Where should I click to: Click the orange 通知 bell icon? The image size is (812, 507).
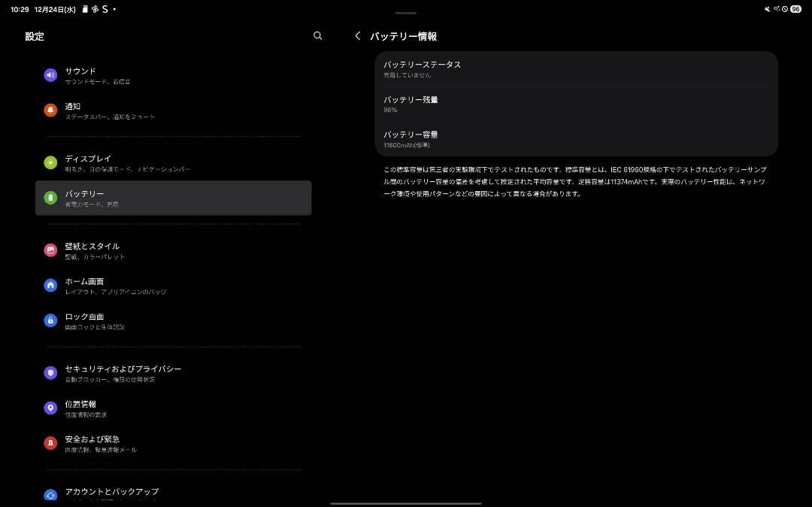[x=50, y=111]
